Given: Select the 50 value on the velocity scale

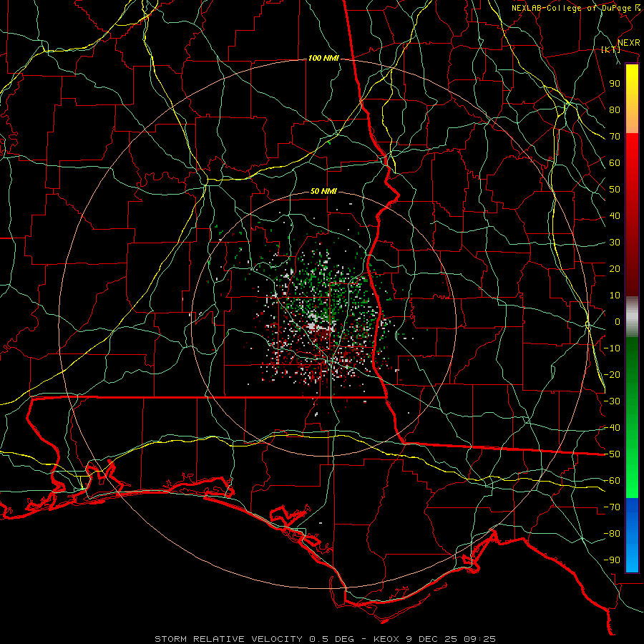Looking at the screenshot, I should [615, 190].
